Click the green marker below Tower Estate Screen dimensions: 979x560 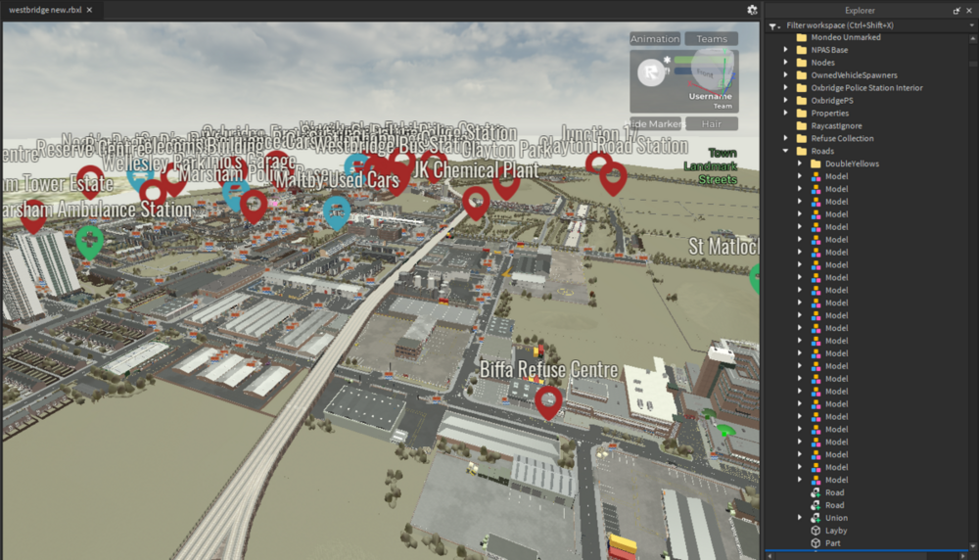point(89,242)
